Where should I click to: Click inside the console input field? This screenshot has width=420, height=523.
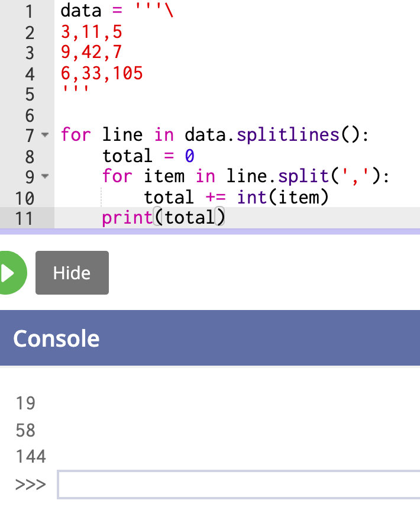pos(238,485)
